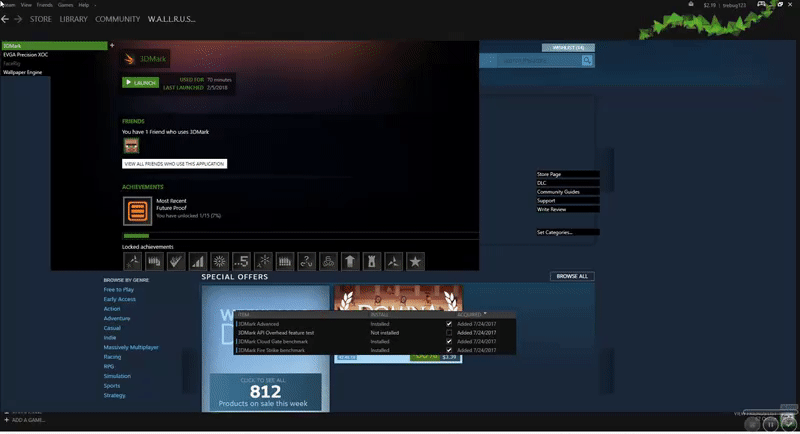Switch to the LIBRARY tab
800x434 pixels.
click(x=73, y=19)
